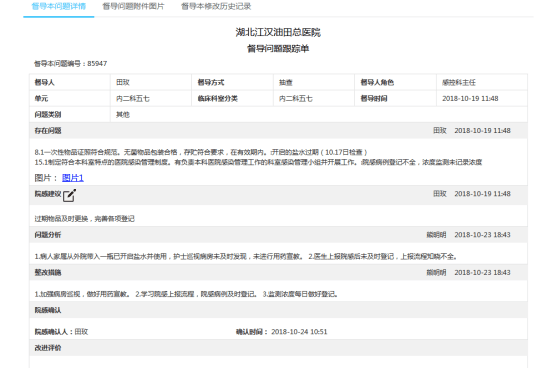
Task: Click the 督导方式 value 抽查
Action: [286, 82]
